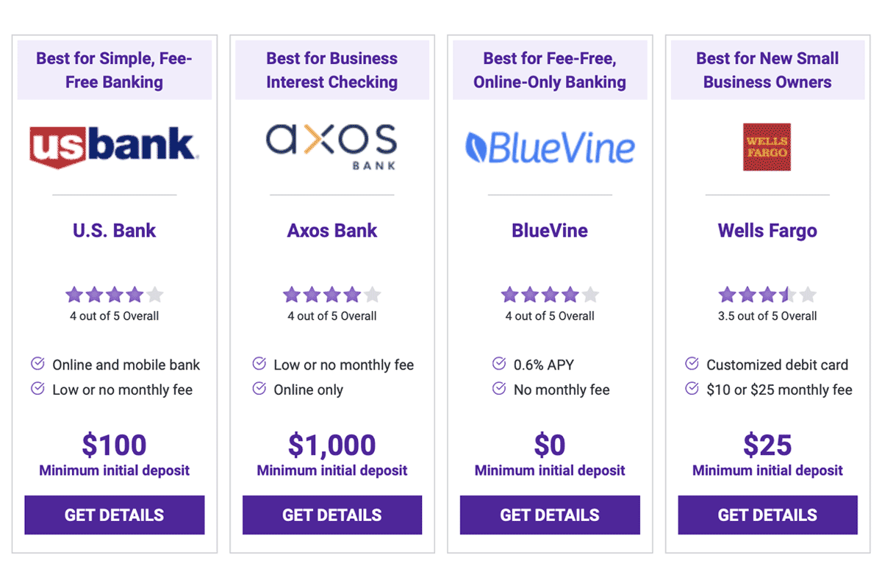Viewport: 882px width, 588px height.
Task: Open the Axos Bank name link
Action: 332,231
